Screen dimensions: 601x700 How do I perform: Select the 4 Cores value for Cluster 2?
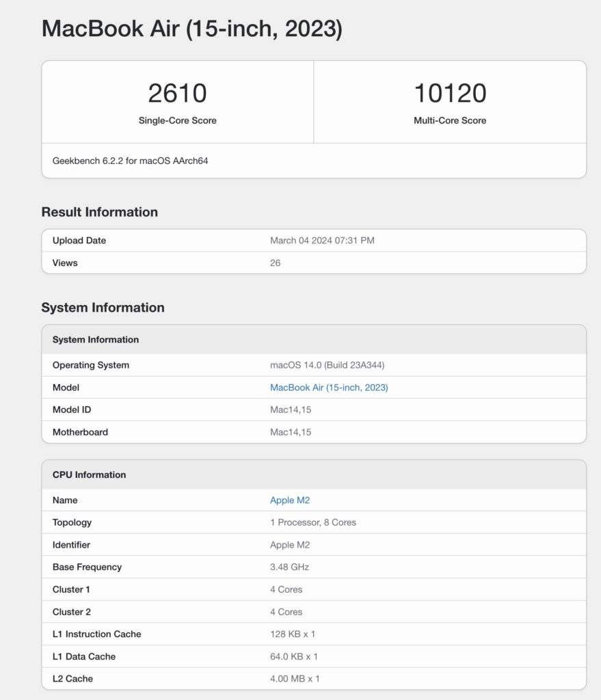coord(286,612)
